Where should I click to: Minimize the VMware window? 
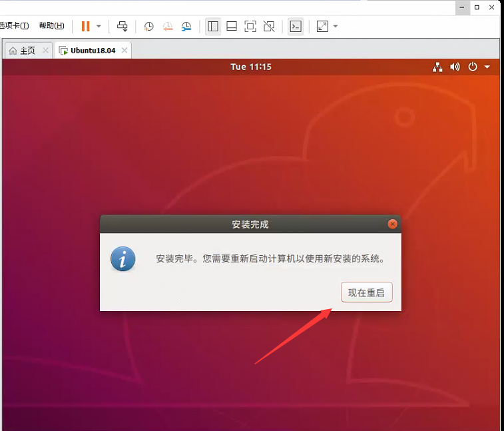coord(462,7)
